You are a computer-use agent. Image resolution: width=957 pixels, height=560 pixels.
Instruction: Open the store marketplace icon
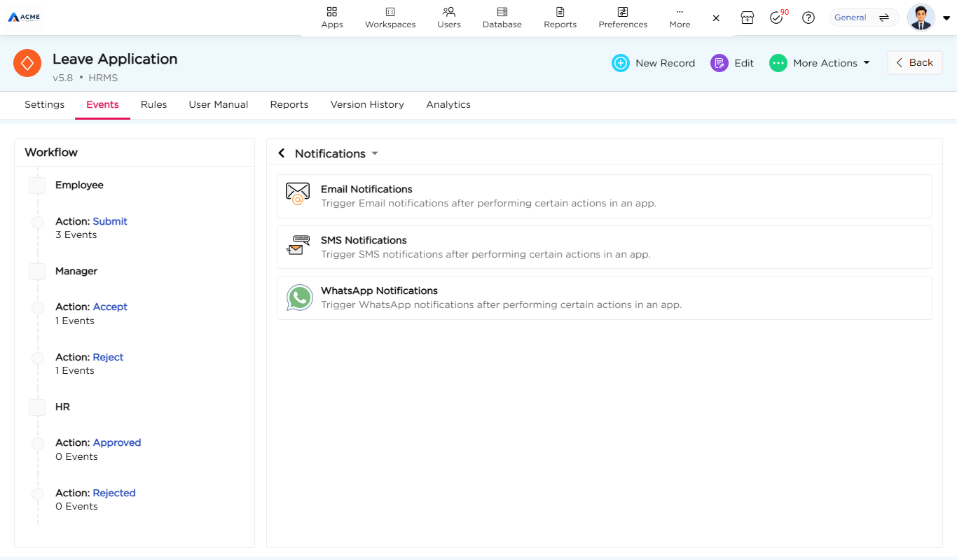(748, 18)
